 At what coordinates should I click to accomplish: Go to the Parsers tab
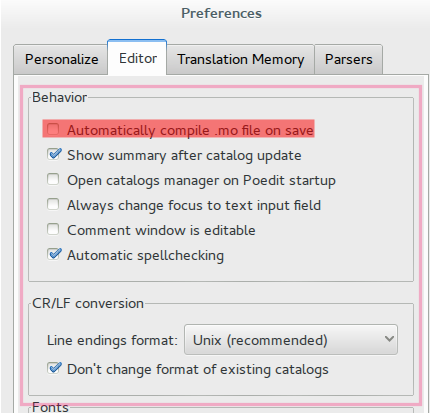coord(348,60)
